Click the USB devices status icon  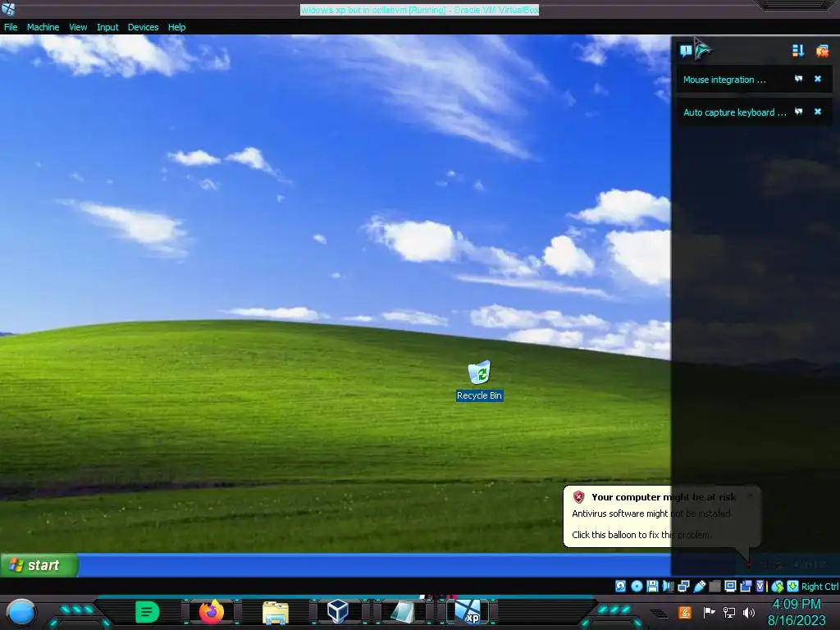(700, 586)
